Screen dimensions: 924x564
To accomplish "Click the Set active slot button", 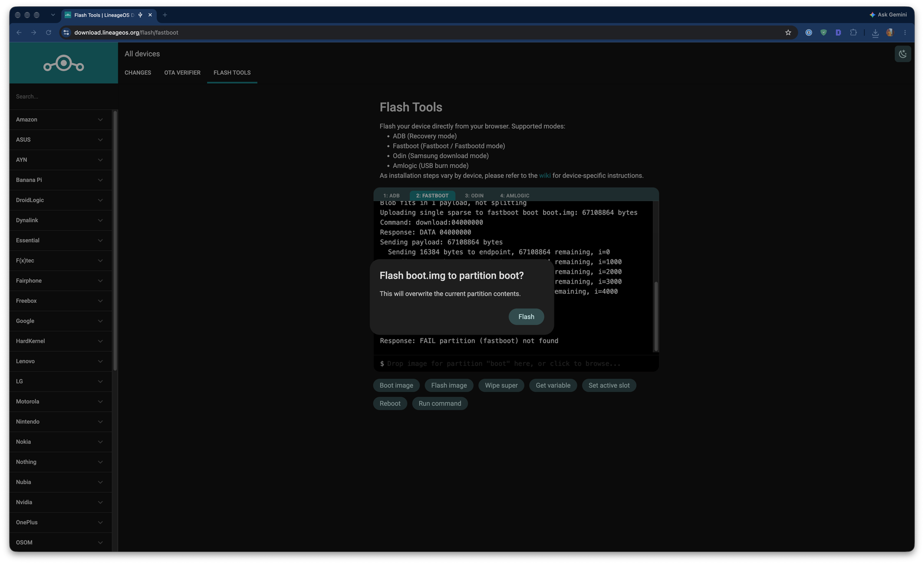I will (609, 386).
